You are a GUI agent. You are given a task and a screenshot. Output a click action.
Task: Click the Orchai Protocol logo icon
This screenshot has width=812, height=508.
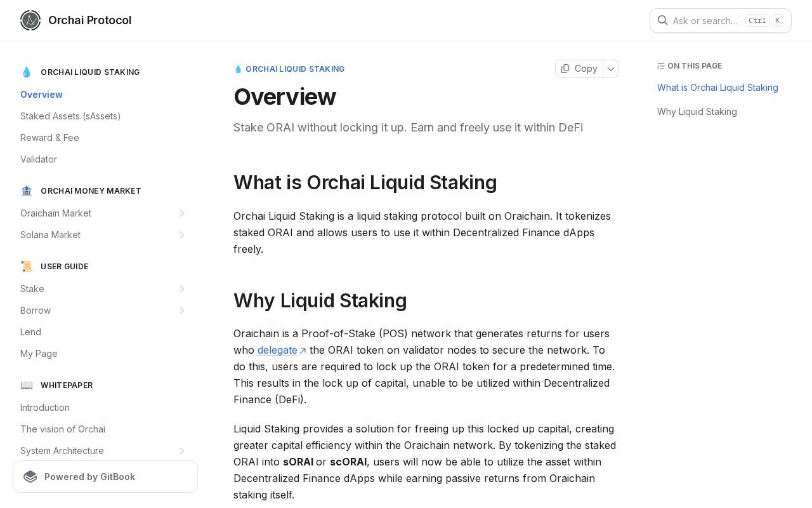[30, 20]
